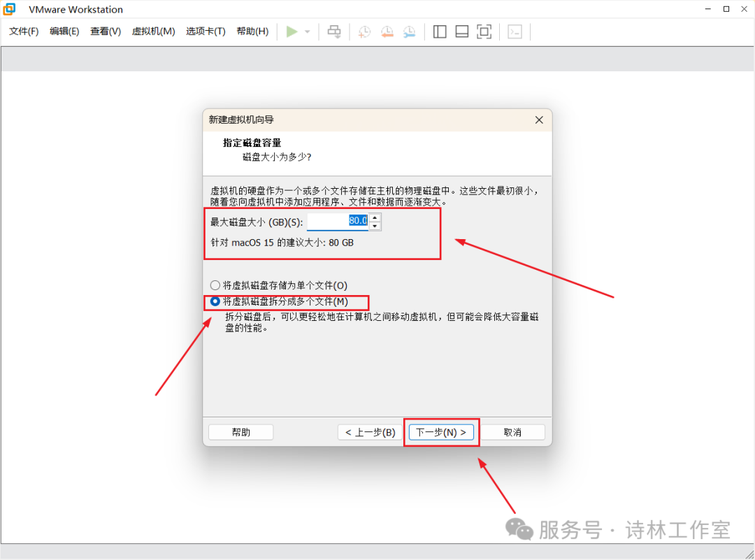755x560 pixels.
Task: Open the 虚拟机(M) menu
Action: click(153, 31)
